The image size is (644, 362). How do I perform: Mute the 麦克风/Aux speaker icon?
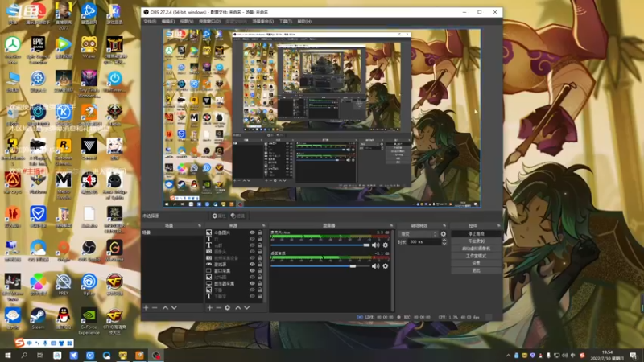[375, 245]
